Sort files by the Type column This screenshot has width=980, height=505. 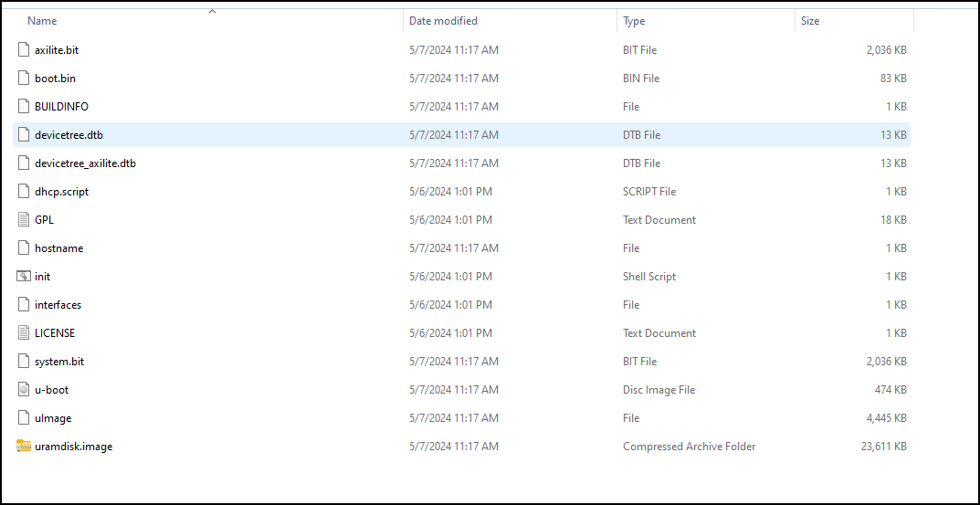click(x=634, y=21)
